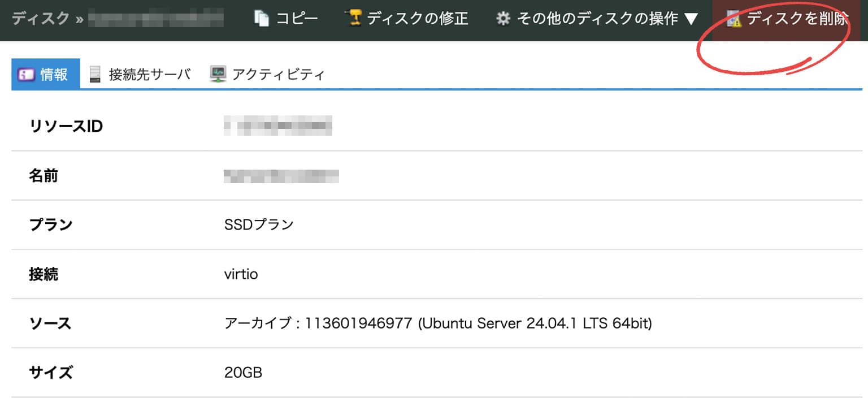Click the gear icon for other disk operations

click(x=503, y=19)
